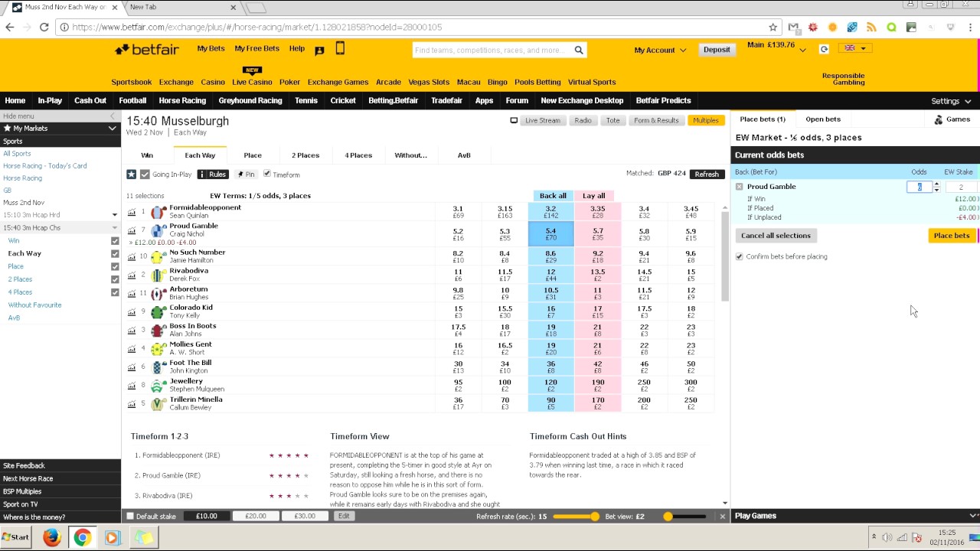This screenshot has width=980, height=551.
Task: Collapse the My Markets section
Action: tap(112, 129)
